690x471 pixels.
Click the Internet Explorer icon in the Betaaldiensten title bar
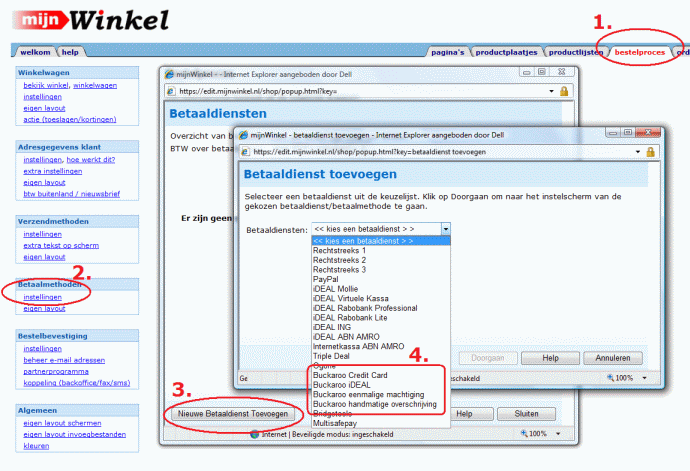169,74
